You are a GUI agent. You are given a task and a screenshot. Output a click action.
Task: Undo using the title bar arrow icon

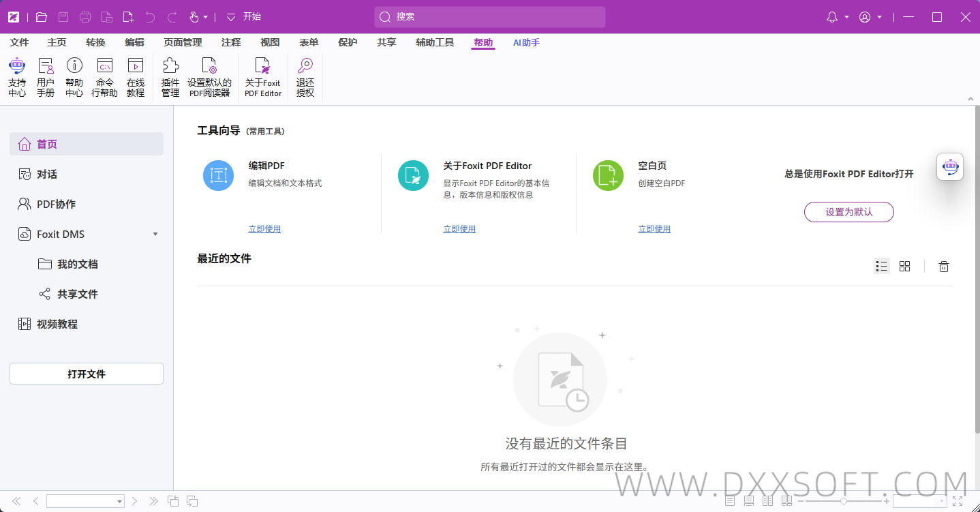click(150, 17)
